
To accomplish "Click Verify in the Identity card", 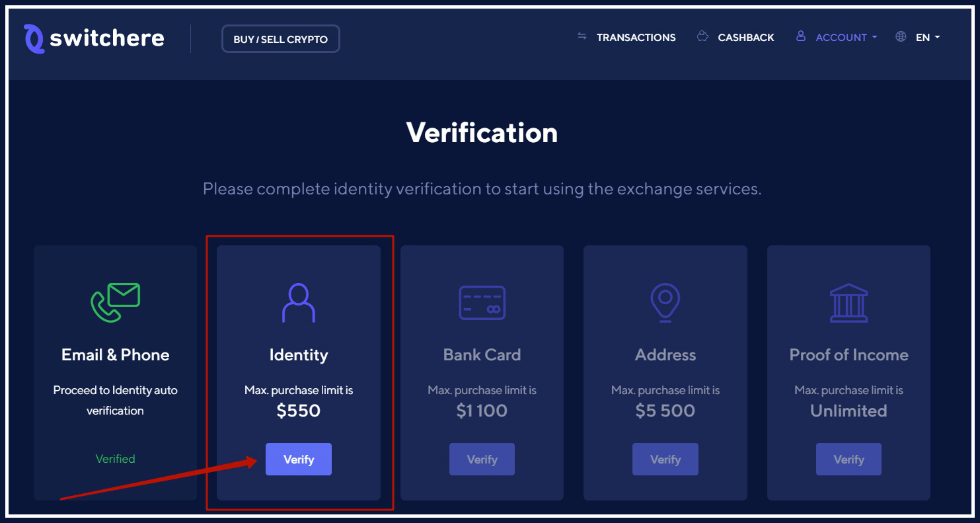I will click(299, 460).
